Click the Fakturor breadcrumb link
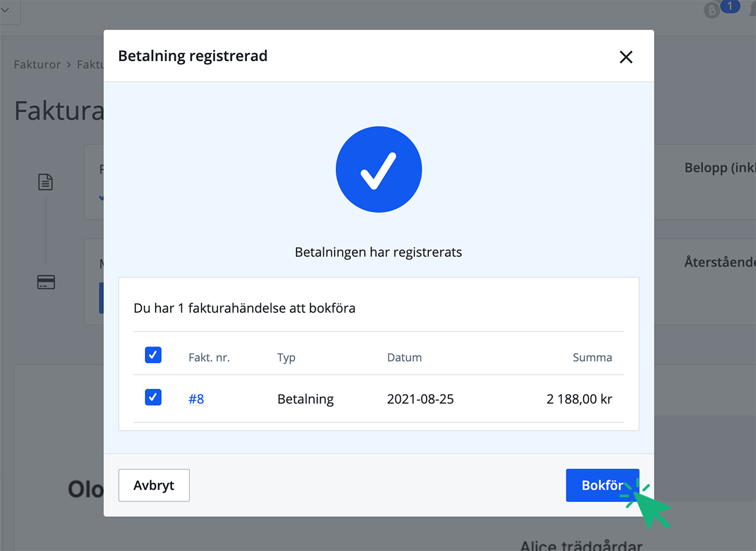This screenshot has height=551, width=756. click(x=37, y=64)
